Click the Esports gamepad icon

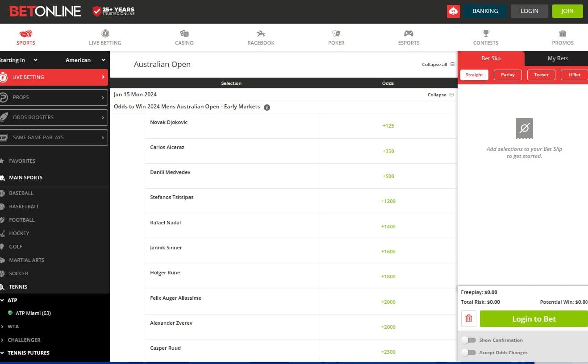point(409,33)
